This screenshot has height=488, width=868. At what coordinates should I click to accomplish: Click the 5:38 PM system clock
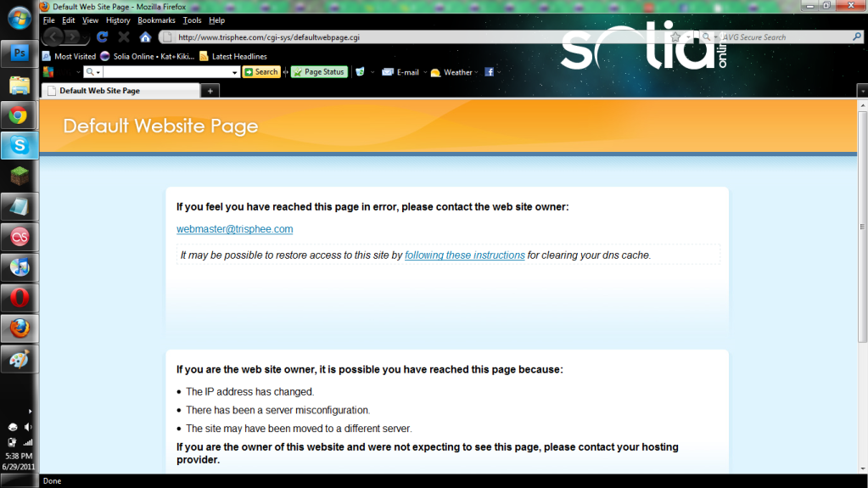[x=19, y=456]
